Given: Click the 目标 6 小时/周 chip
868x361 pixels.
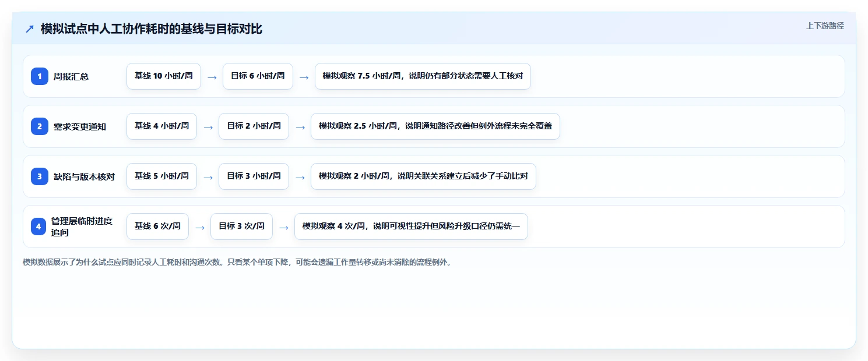Looking at the screenshot, I should (x=258, y=76).
